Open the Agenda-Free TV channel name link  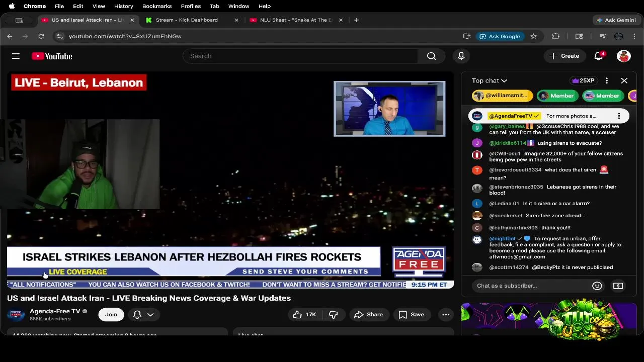(55, 311)
